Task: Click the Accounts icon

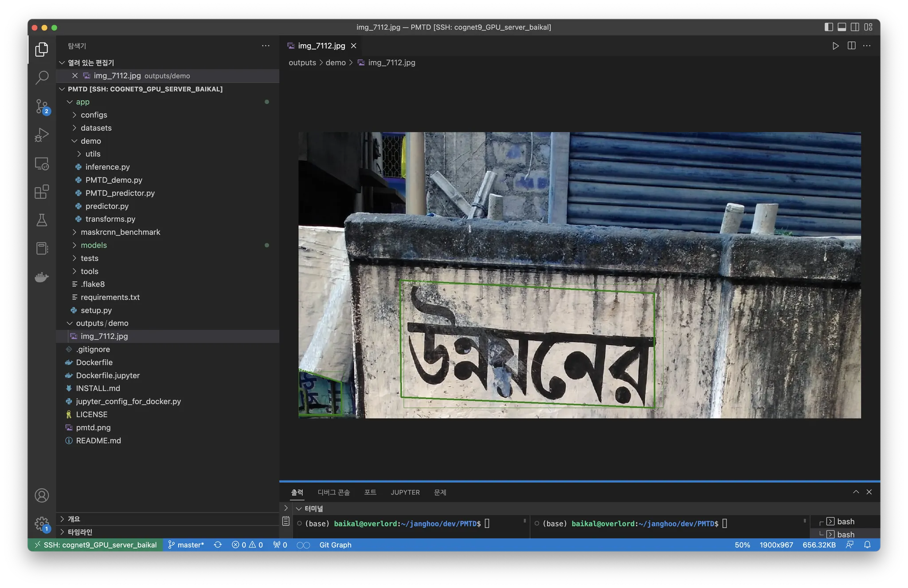Action: point(42,495)
